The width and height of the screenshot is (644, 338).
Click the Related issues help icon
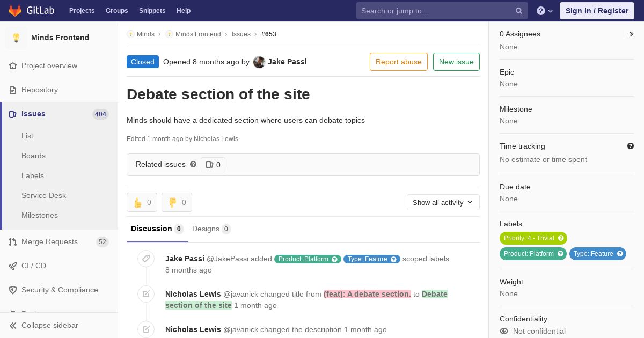pos(193,164)
